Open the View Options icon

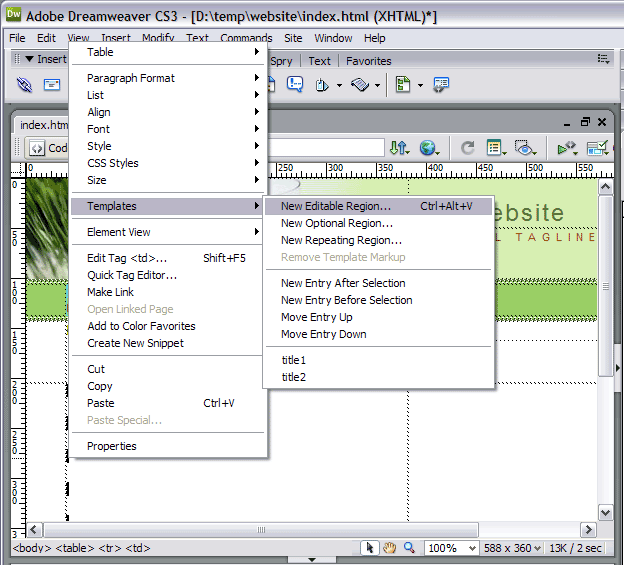coord(496,148)
